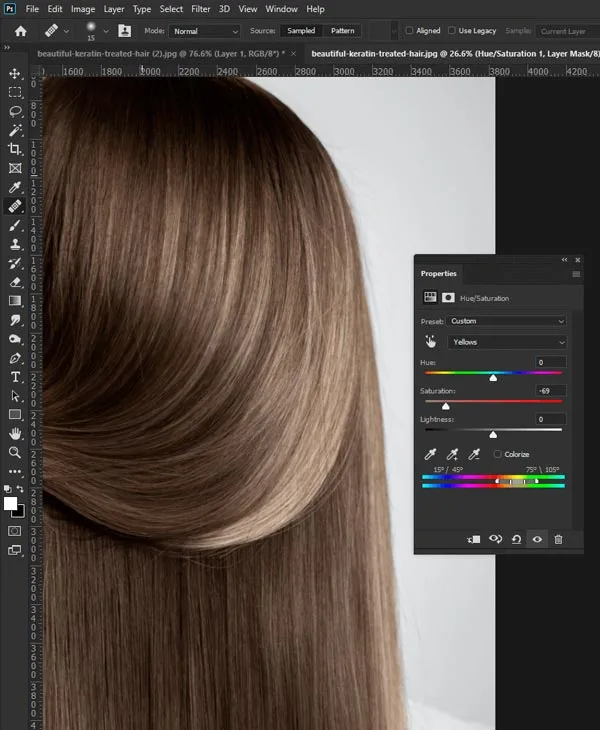Viewport: 600px width, 730px height.
Task: Open the Edit Toolbar three-dots menu
Action: pyautogui.click(x=15, y=471)
